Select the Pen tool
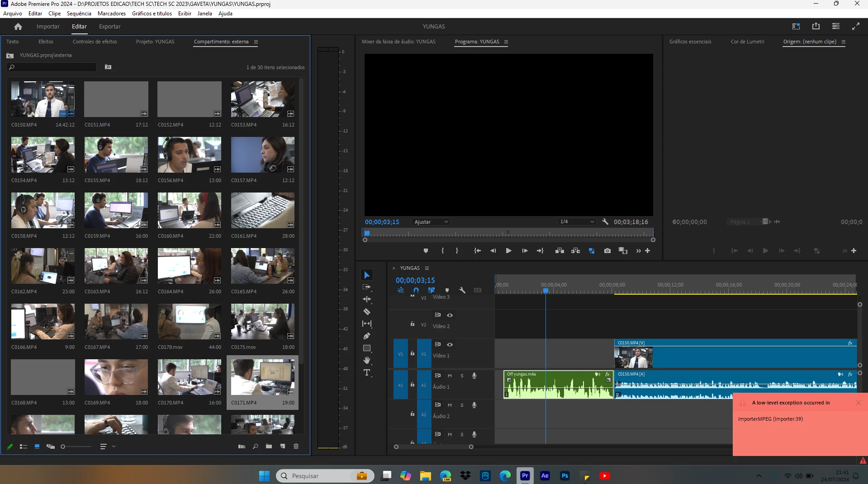Image resolution: width=868 pixels, height=484 pixels. 367,336
